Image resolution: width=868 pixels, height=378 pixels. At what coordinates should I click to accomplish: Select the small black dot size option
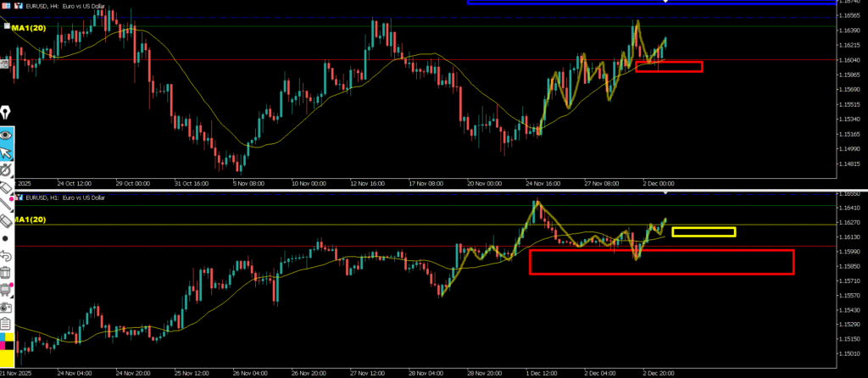[6, 238]
